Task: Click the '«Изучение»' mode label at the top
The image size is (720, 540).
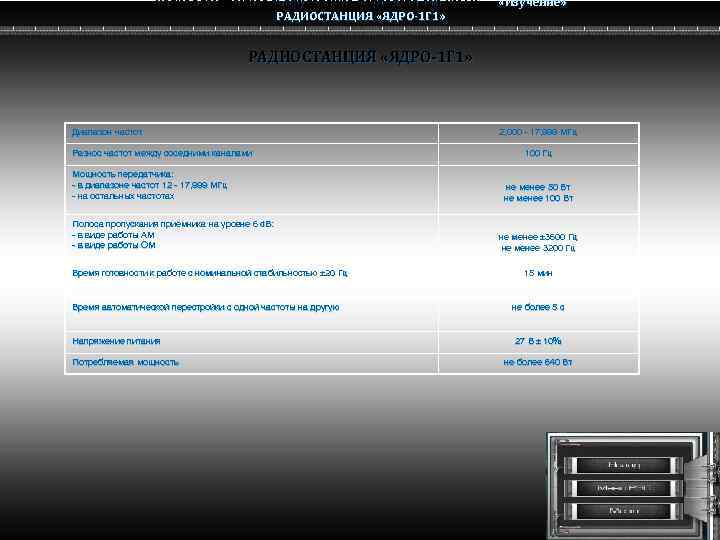Action: coord(532,4)
